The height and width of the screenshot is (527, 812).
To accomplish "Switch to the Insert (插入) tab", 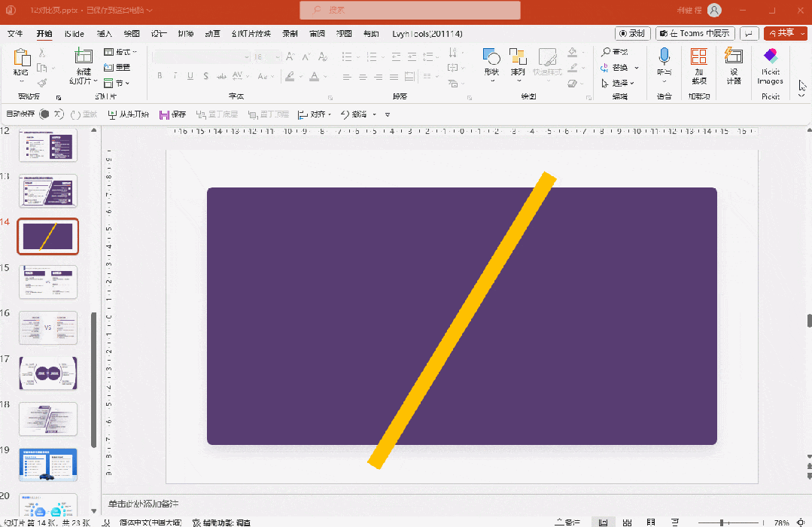I will 105,34.
